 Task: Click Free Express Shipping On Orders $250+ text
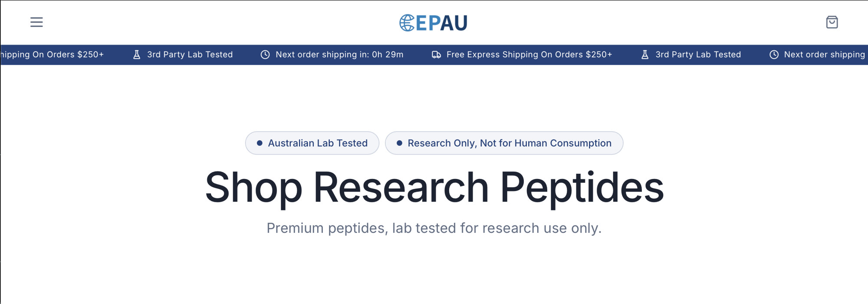point(529,55)
